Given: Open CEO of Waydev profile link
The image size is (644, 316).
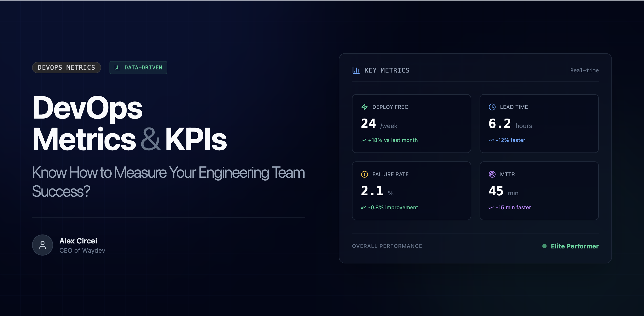Looking at the screenshot, I should [x=82, y=250].
